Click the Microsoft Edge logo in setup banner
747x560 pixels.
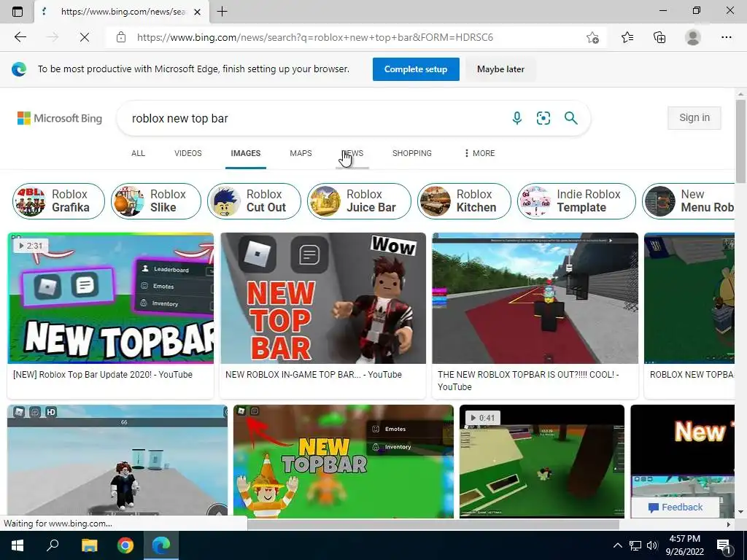19,69
